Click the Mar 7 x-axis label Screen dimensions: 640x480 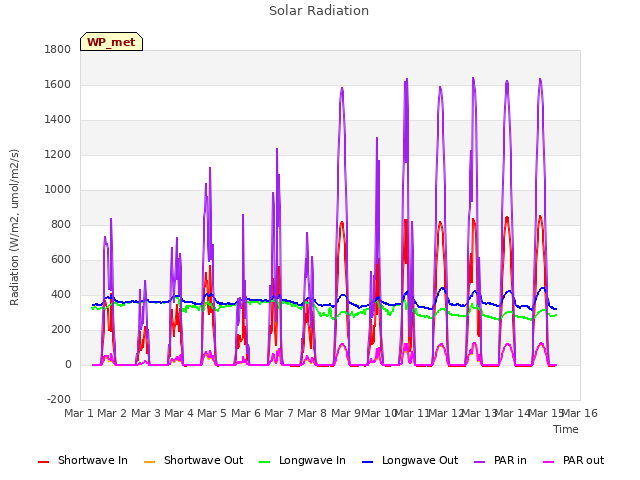(x=279, y=413)
